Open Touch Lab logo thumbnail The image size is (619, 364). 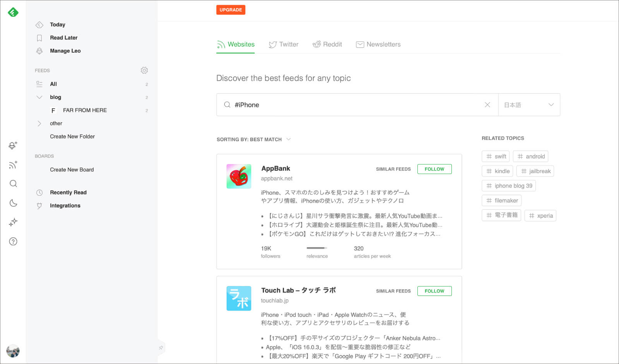tap(239, 298)
